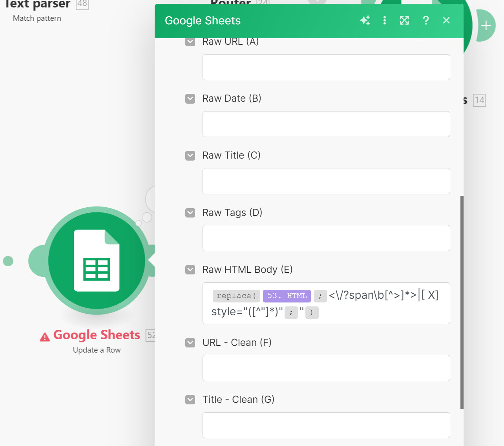This screenshot has height=446, width=504.
Task: Toggle the Raw Date (B) field switch
Action: pos(190,99)
